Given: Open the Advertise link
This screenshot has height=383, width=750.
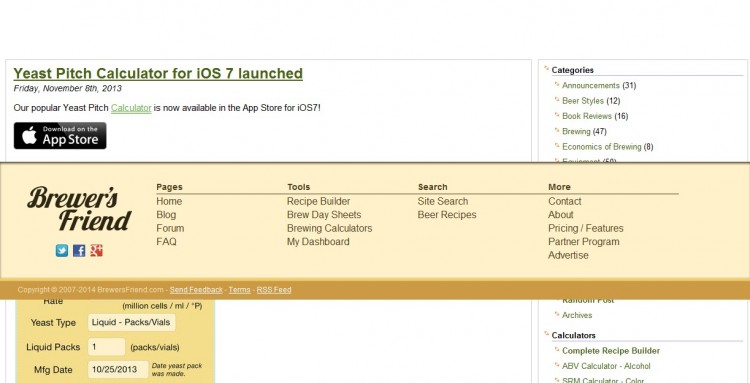Looking at the screenshot, I should [x=568, y=255].
